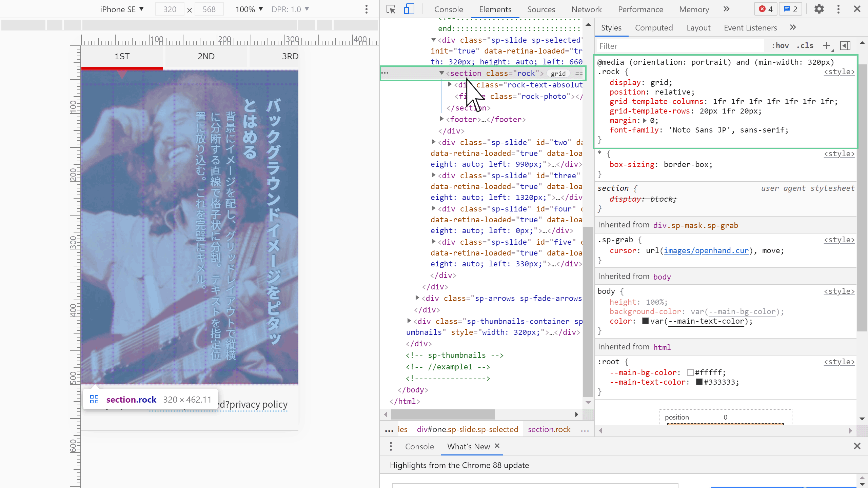Screen dimensions: 868x488
Task: Click the Elements tree scroll-right arrow
Action: 577,414
